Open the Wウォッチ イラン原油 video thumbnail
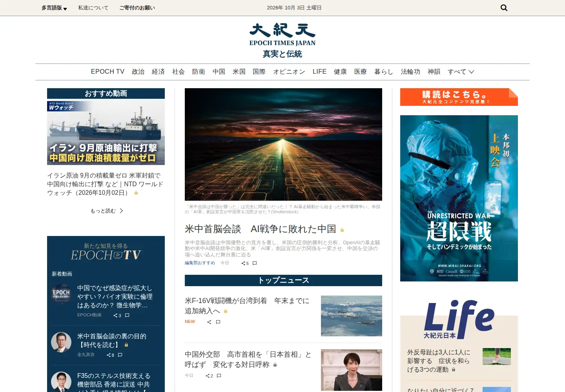Screen dimensions: 565x392 pos(106,132)
